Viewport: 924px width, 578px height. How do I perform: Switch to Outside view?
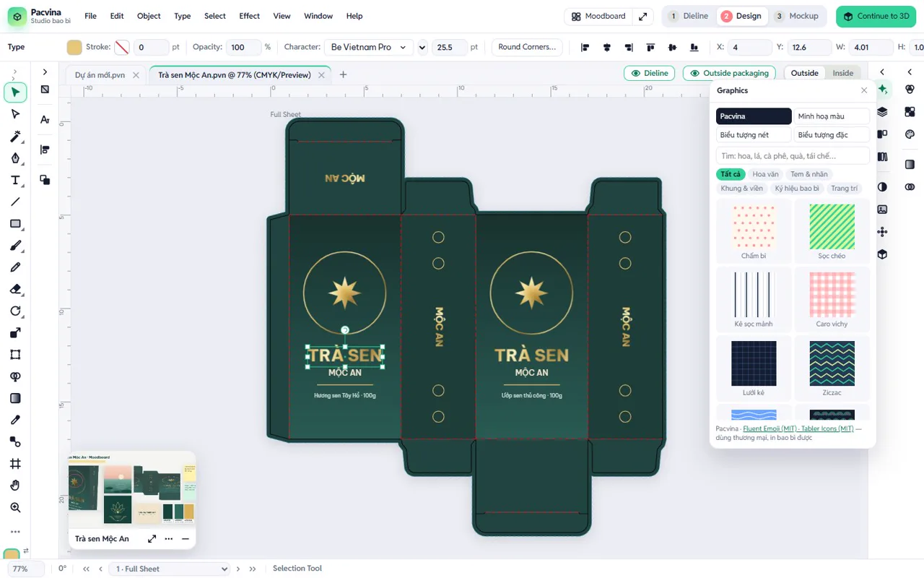pyautogui.click(x=804, y=73)
